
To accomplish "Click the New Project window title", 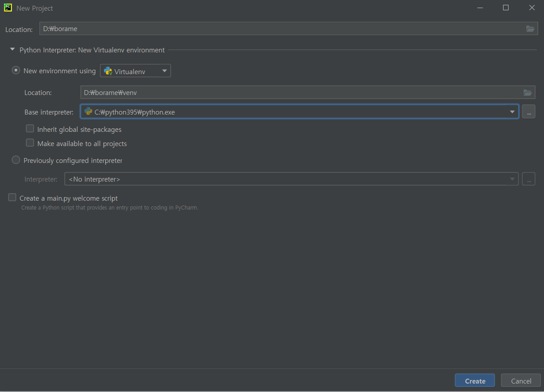I will tap(35, 8).
